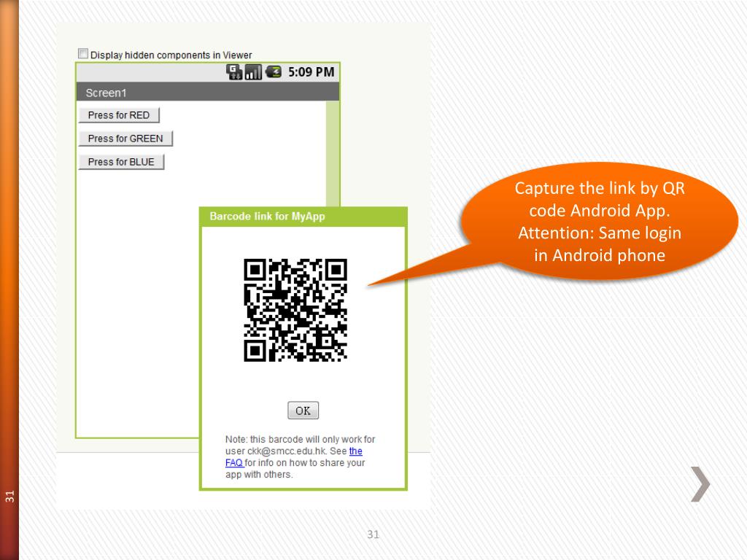Click the battery charging icon
This screenshot has width=747, height=560.
274,72
